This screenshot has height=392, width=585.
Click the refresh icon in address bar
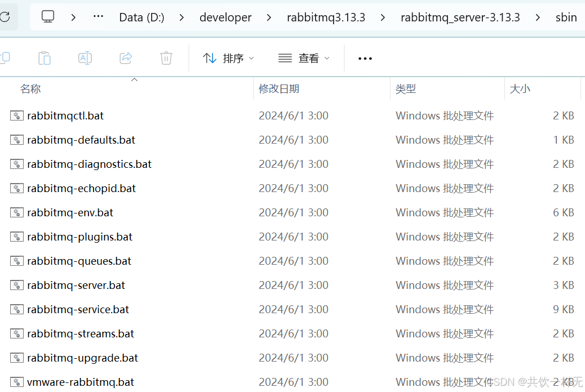(5, 17)
